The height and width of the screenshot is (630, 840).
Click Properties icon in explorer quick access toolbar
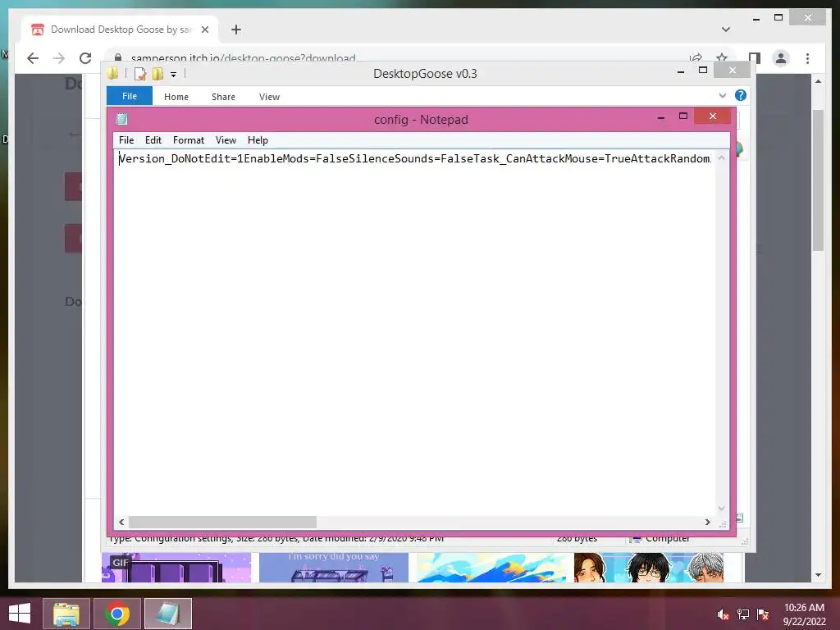140,74
